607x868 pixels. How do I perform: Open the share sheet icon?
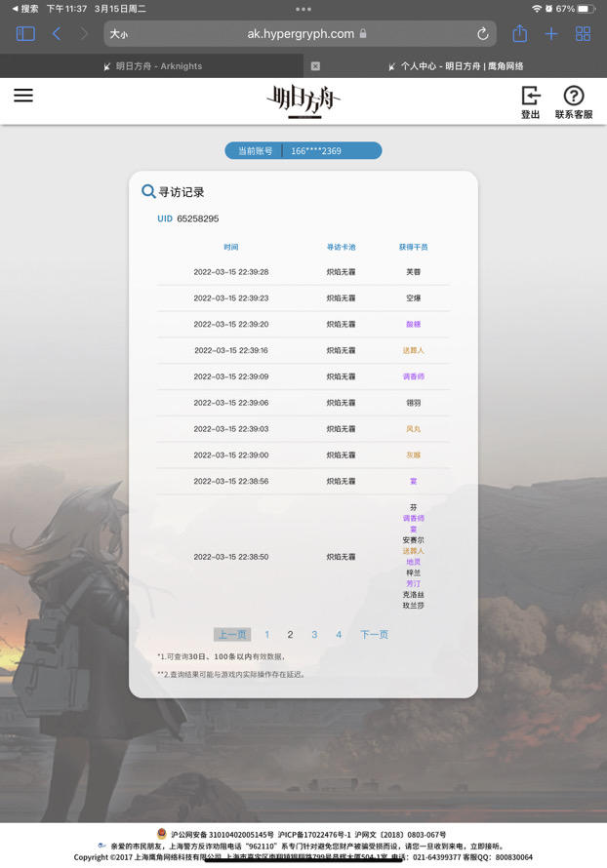click(x=519, y=33)
